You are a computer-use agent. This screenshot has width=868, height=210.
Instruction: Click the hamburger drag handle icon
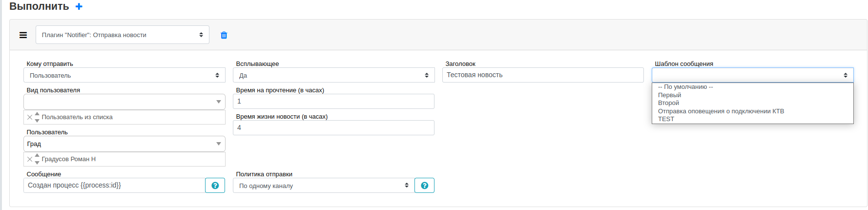coord(23,35)
